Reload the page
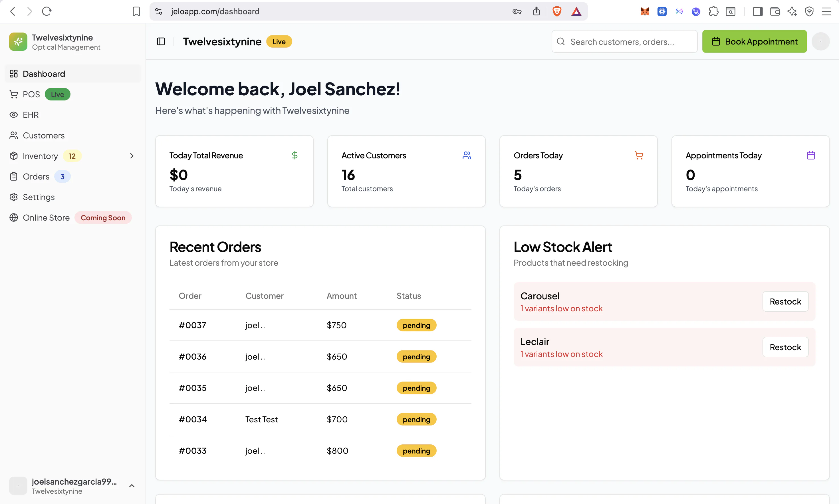This screenshot has height=504, width=839. click(47, 11)
